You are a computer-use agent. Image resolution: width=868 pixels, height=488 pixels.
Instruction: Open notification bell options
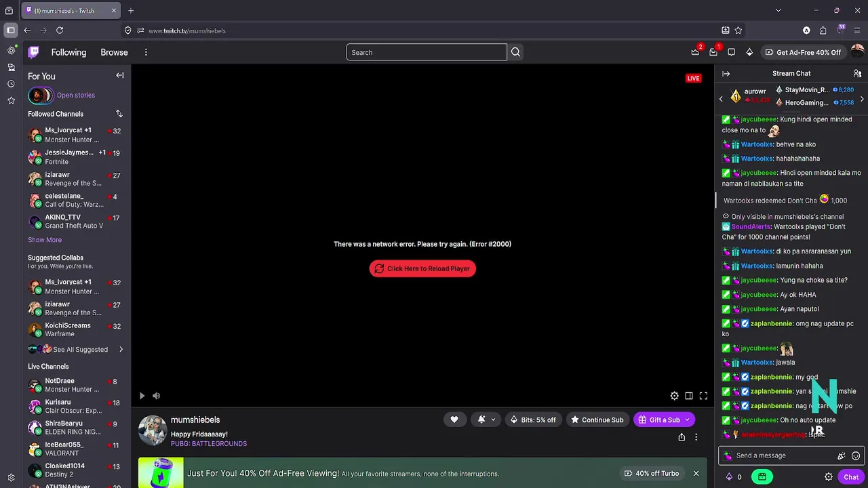486,420
